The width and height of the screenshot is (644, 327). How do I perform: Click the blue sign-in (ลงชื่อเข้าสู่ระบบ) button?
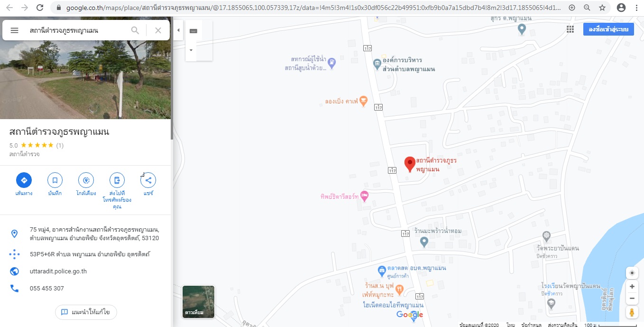(x=608, y=29)
